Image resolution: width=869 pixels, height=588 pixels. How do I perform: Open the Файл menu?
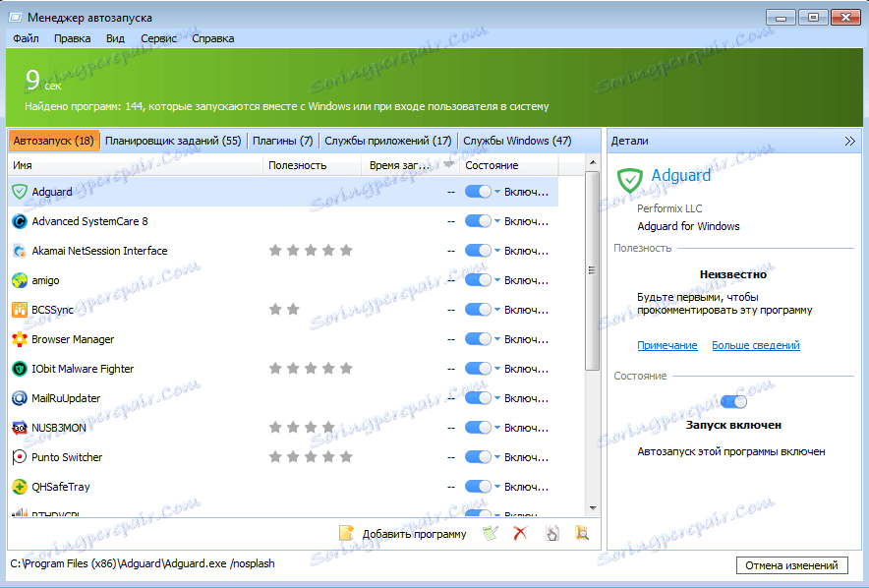pyautogui.click(x=26, y=38)
